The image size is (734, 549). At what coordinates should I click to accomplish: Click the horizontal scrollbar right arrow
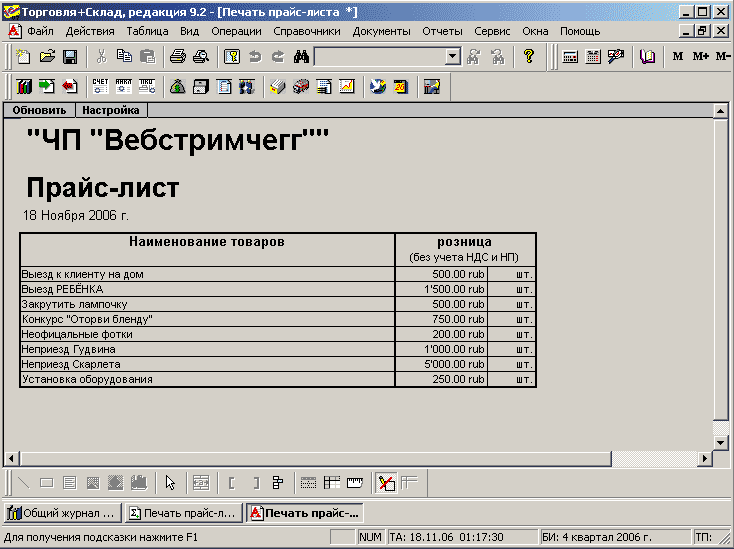coord(705,458)
